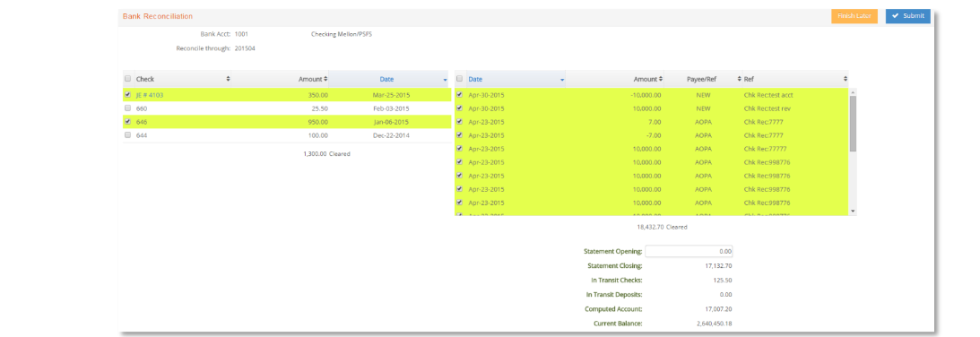Click the Submit button
980x337 pixels.
coord(907,15)
